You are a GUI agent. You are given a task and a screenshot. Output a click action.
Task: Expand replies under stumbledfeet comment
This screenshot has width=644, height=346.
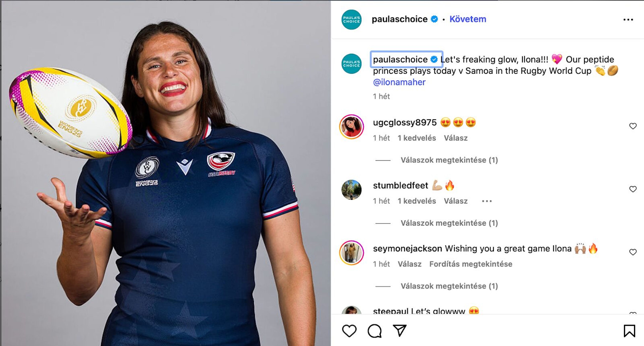tap(449, 223)
